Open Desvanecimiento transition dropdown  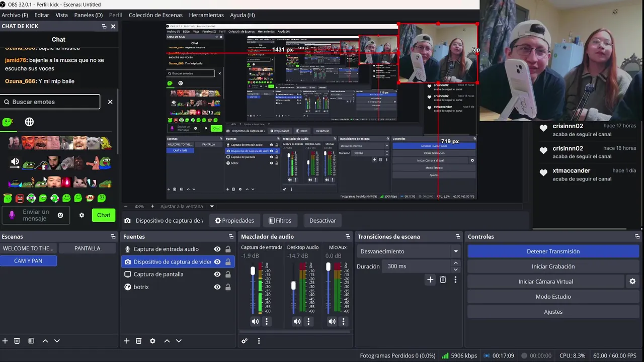(x=409, y=251)
